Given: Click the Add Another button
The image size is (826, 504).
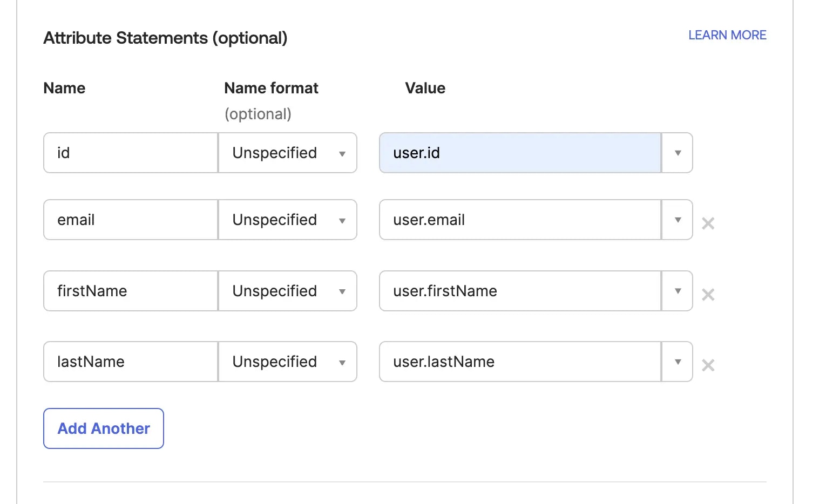Looking at the screenshot, I should [x=104, y=428].
